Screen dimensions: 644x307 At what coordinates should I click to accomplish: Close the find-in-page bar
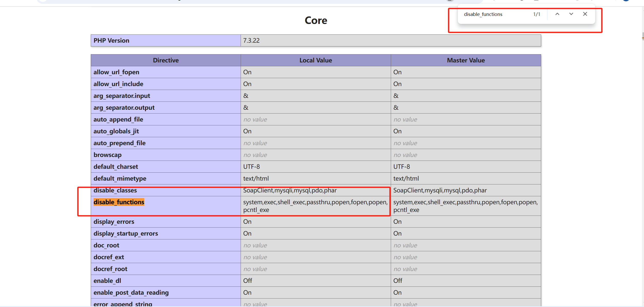pos(585,14)
